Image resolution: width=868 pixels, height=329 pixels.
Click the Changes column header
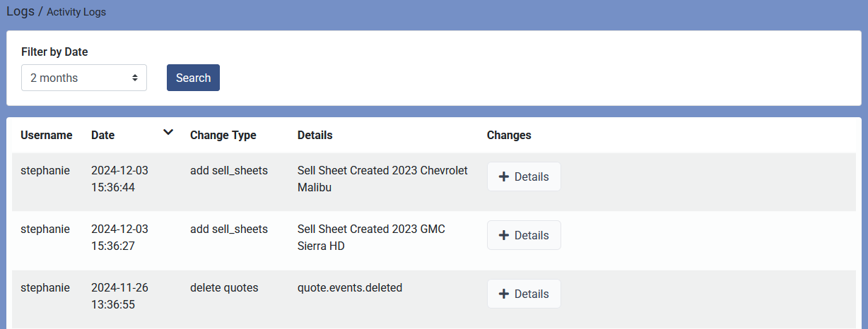(x=509, y=135)
